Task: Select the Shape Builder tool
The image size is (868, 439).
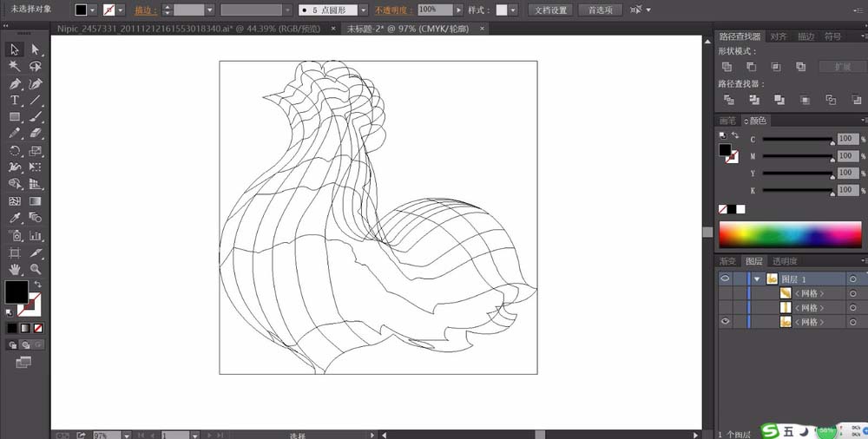Action: [x=15, y=184]
